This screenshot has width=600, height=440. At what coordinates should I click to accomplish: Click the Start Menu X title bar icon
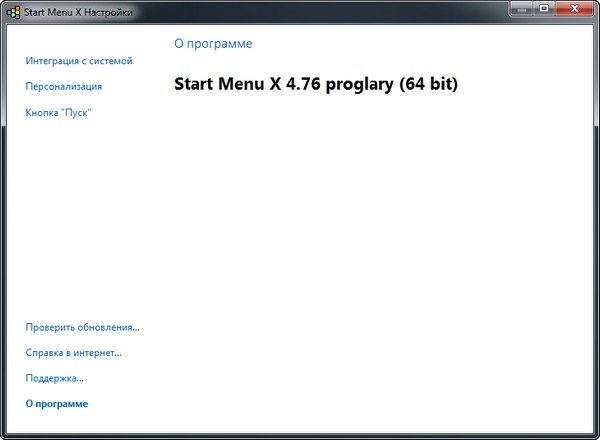coord(13,12)
